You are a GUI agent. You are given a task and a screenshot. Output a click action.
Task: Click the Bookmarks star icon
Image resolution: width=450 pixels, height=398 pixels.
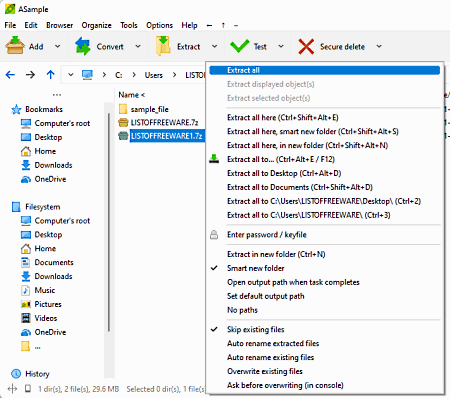coord(16,109)
